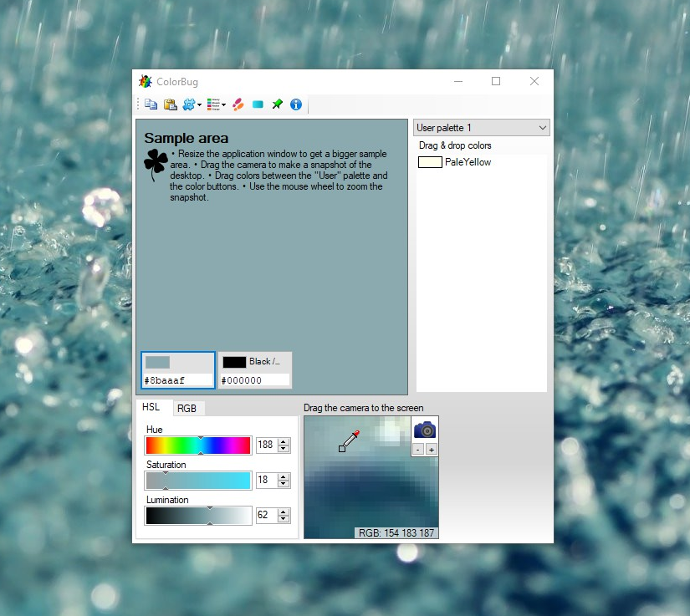Click the Sample area heading
This screenshot has width=690, height=616.
[187, 138]
